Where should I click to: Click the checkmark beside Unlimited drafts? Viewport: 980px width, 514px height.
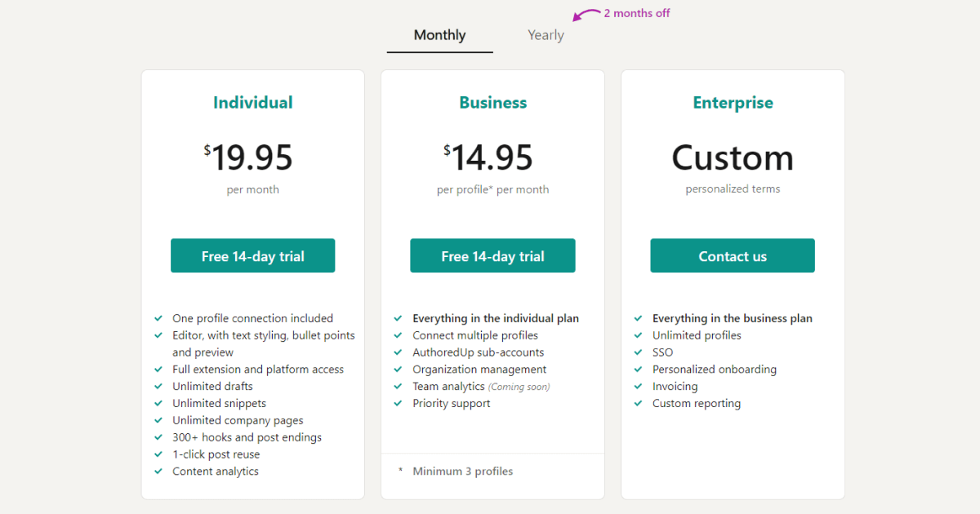click(x=158, y=386)
